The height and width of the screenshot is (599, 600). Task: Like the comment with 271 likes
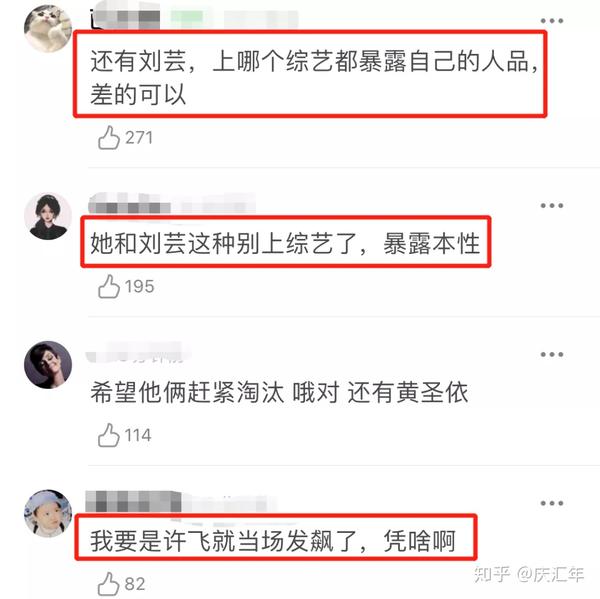109,138
